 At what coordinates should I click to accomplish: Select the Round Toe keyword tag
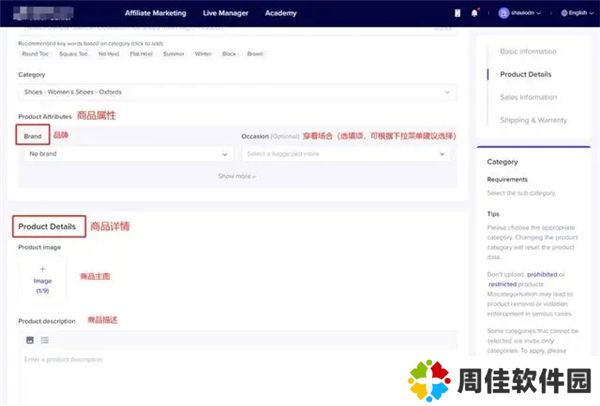point(35,54)
